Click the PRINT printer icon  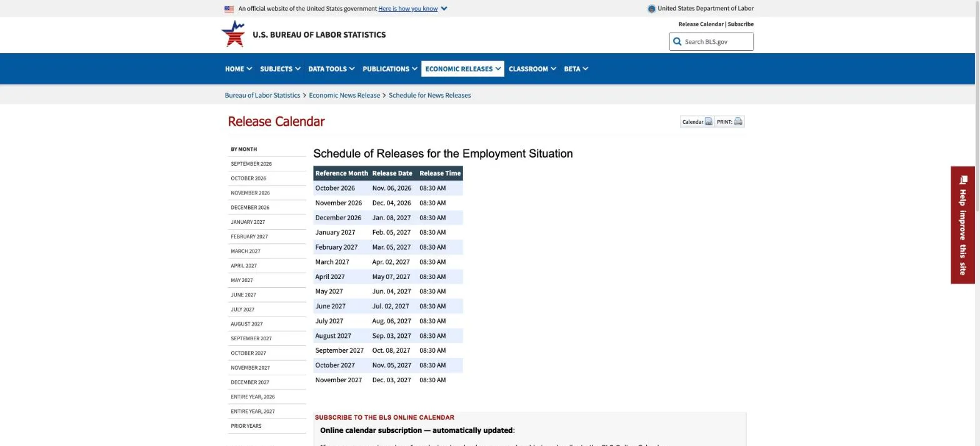(738, 121)
